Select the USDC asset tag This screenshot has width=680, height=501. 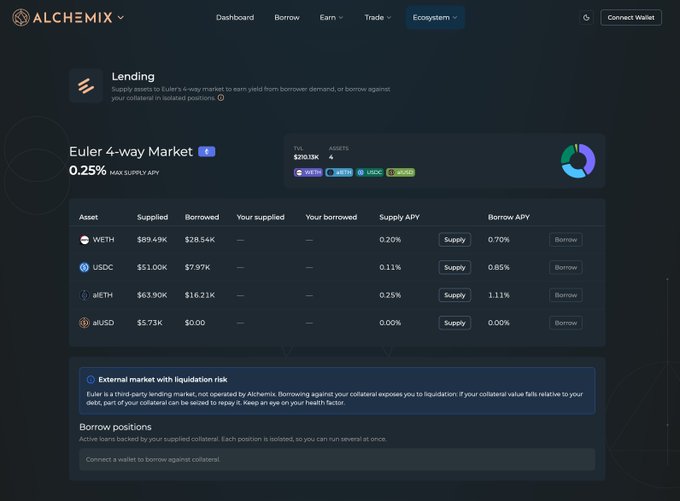point(370,172)
